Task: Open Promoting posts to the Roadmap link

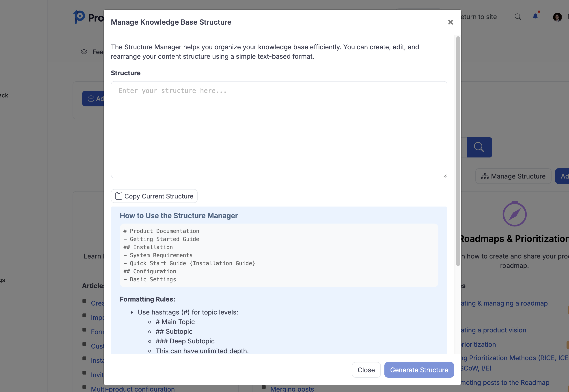Action: (x=504, y=382)
